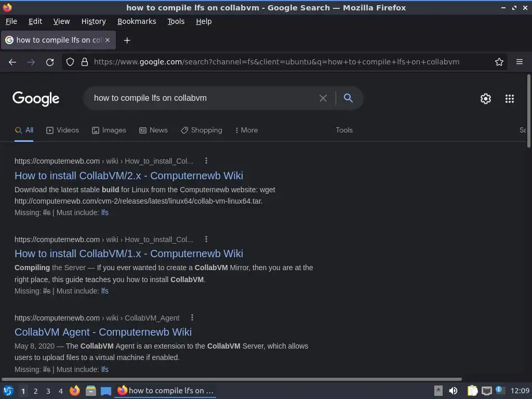
Task: Click the vertical page scrollbar
Action: click(x=528, y=111)
